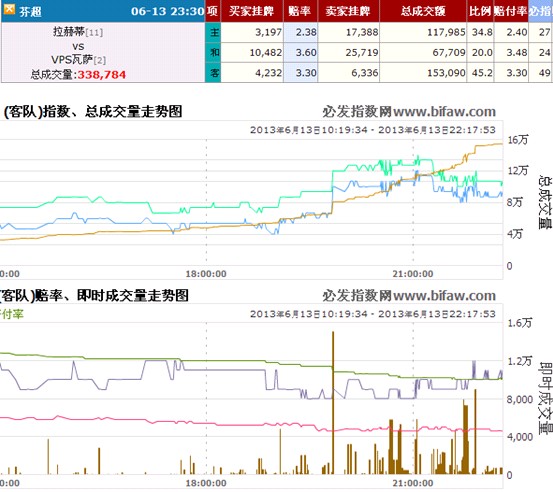This screenshot has width=553, height=492.
Task: Click the 赔付率 column header
Action: pos(510,11)
